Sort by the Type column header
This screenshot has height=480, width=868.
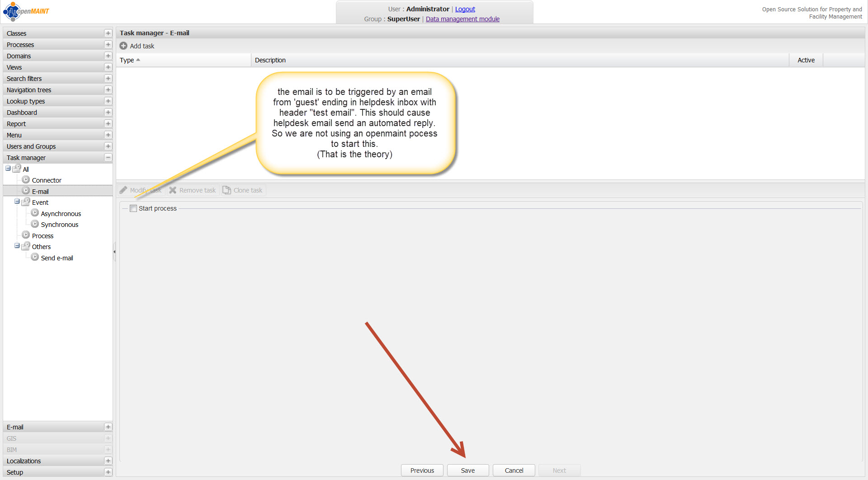point(127,60)
